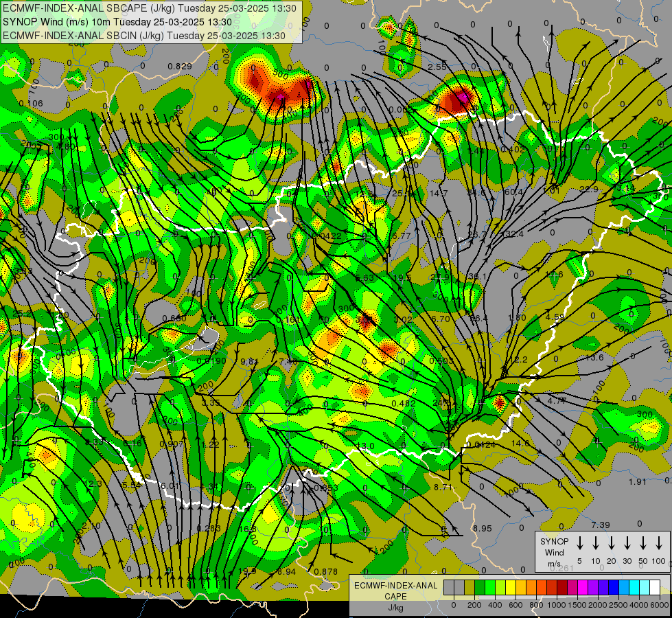Click the 30 m/s wind arrow in legend
The height and width of the screenshot is (618, 672).
point(627,543)
